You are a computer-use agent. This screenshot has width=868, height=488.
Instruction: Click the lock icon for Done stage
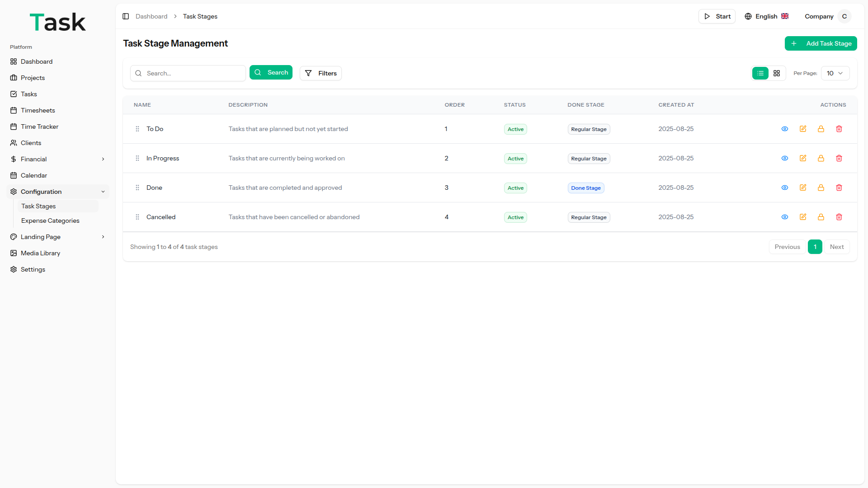[821, 188]
